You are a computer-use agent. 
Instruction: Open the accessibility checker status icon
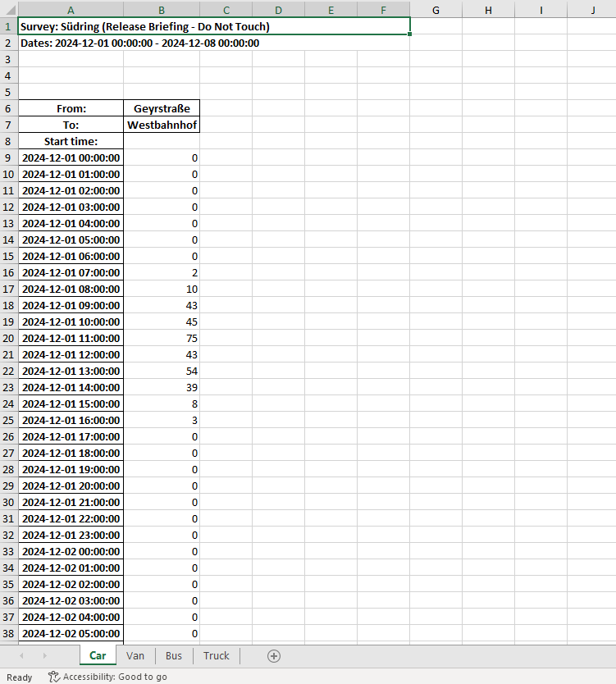[53, 677]
